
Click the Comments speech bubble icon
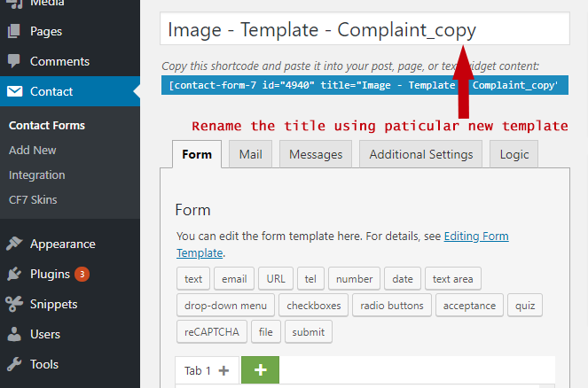point(14,62)
